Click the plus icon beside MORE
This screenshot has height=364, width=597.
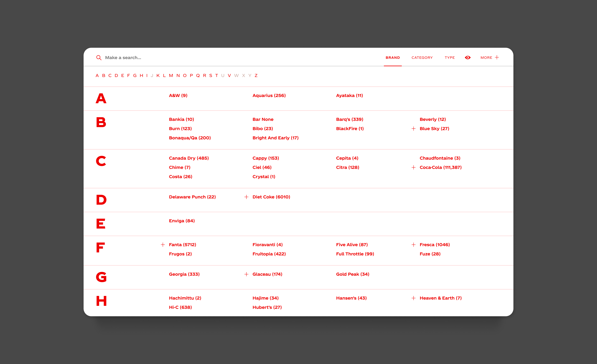(497, 57)
